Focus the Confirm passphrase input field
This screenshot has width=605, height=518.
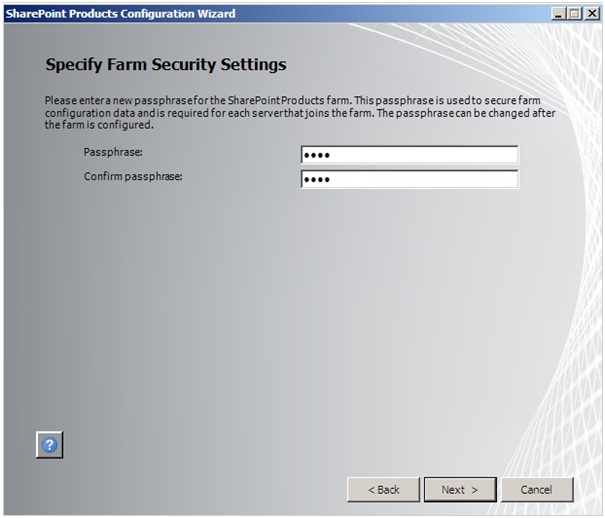(x=409, y=179)
